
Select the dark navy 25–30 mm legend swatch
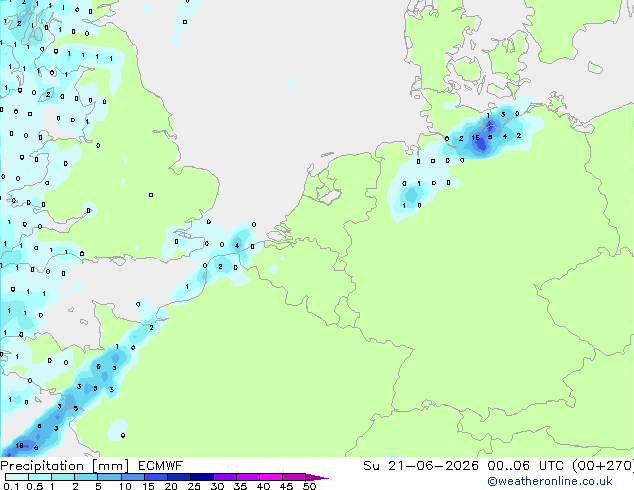pos(202,477)
